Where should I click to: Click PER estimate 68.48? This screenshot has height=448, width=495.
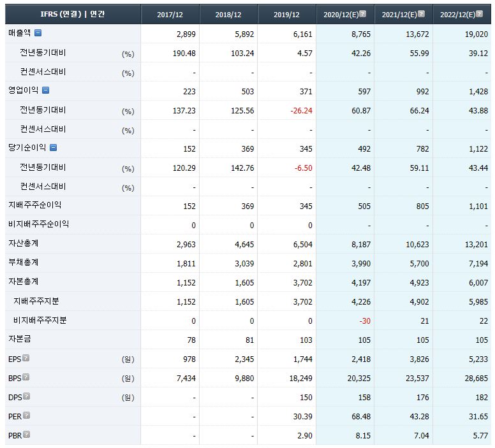(x=361, y=417)
